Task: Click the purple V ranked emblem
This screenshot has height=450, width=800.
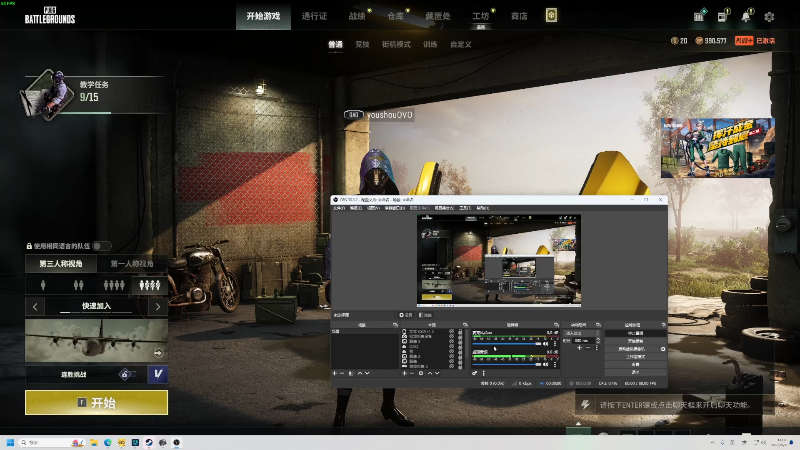Action: (x=158, y=374)
